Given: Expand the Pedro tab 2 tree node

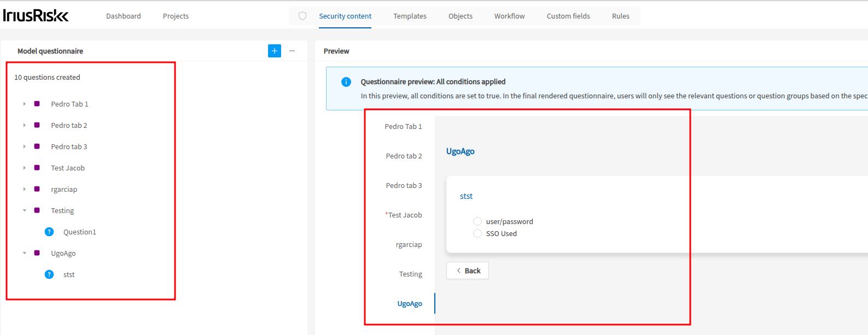Looking at the screenshot, I should [x=25, y=125].
